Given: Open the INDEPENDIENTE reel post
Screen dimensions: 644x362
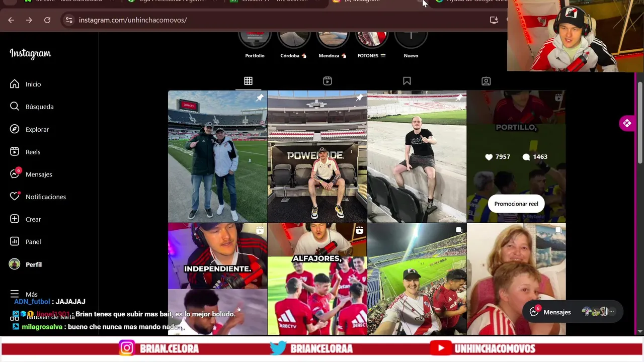Looking at the screenshot, I should 217,279.
